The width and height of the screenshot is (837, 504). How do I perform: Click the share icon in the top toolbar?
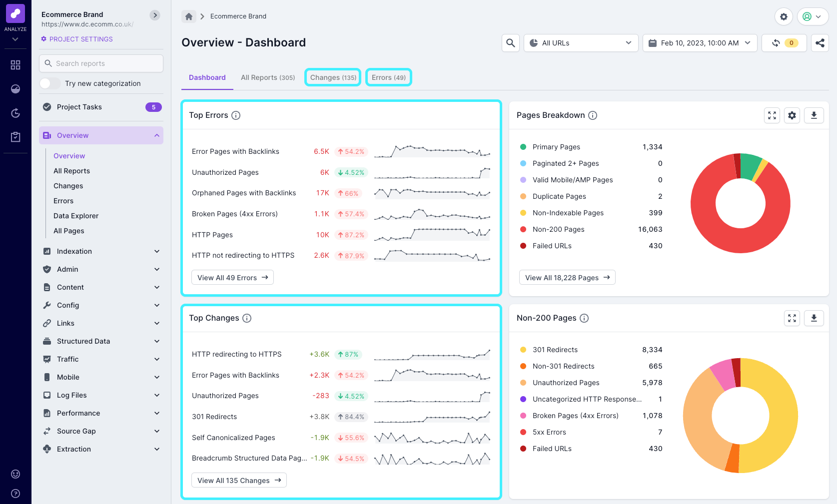[820, 43]
